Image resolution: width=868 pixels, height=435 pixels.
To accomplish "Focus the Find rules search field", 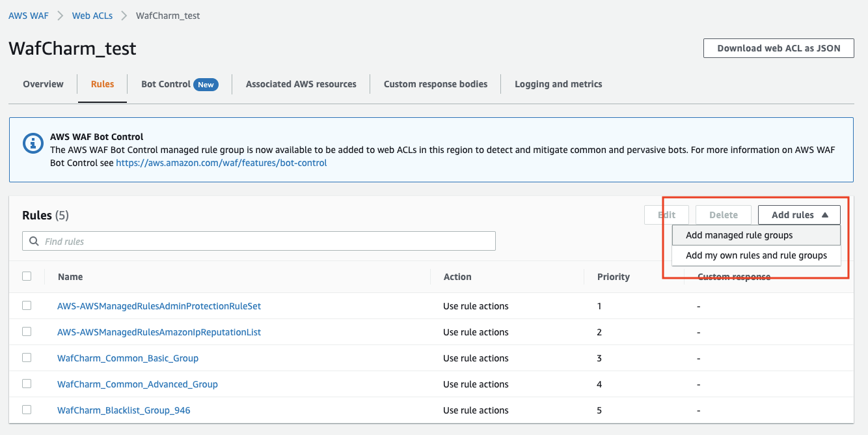I will [259, 241].
